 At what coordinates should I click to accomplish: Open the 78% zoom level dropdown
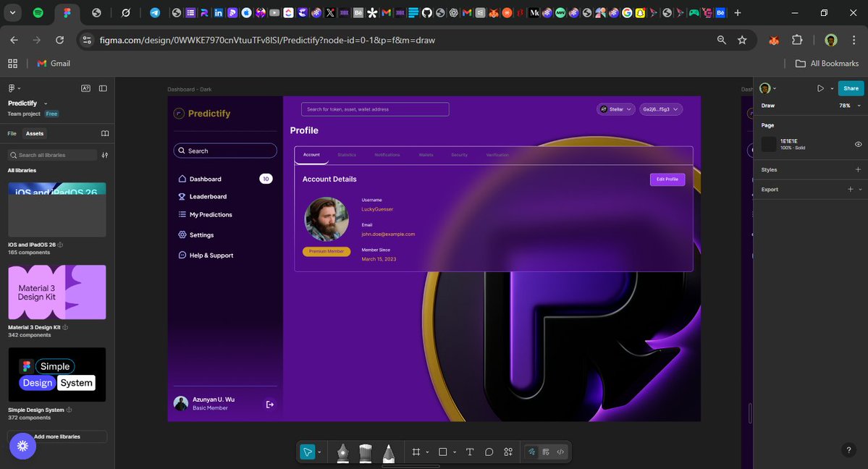[x=851, y=106]
